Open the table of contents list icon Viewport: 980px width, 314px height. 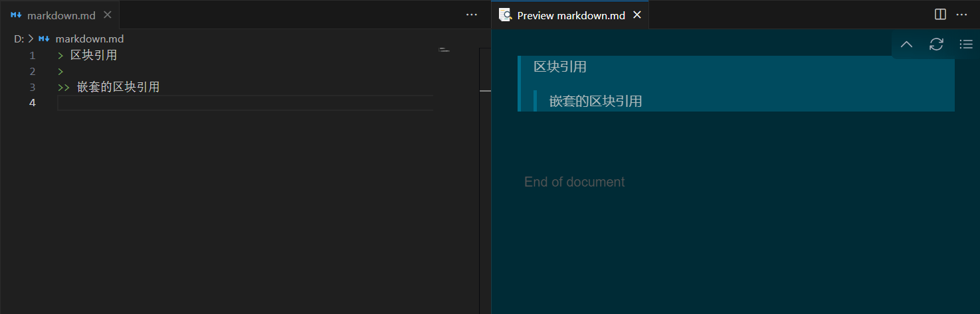pos(965,44)
